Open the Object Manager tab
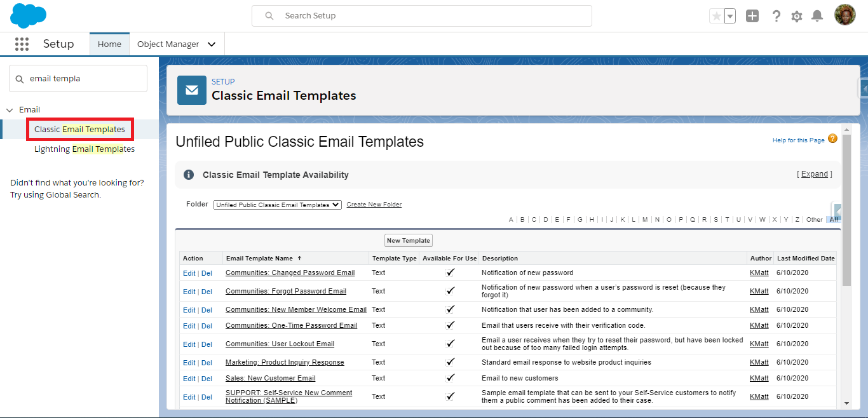 pos(168,44)
